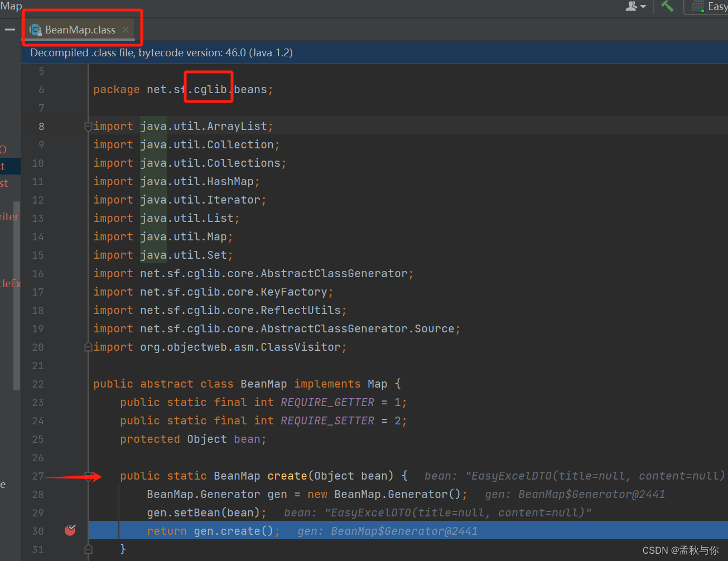
Task: Click 'java.util.Collection;' import on line 9
Action: 210,144
